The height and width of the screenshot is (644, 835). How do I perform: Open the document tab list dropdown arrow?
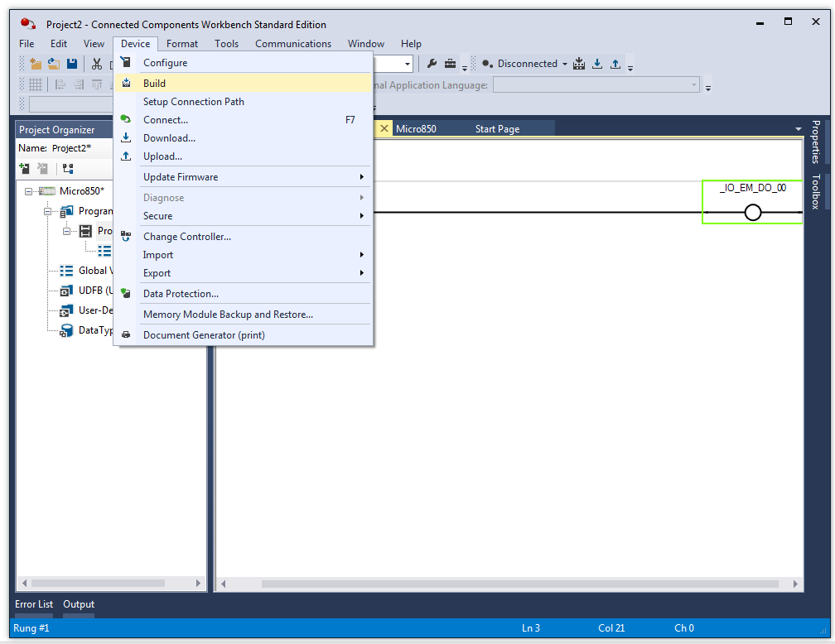click(x=798, y=129)
